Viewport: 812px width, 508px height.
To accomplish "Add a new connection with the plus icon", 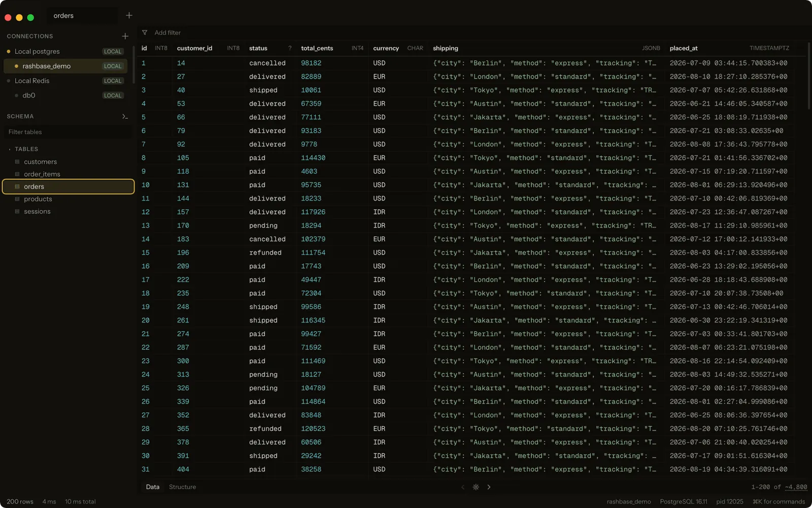I will click(x=125, y=36).
